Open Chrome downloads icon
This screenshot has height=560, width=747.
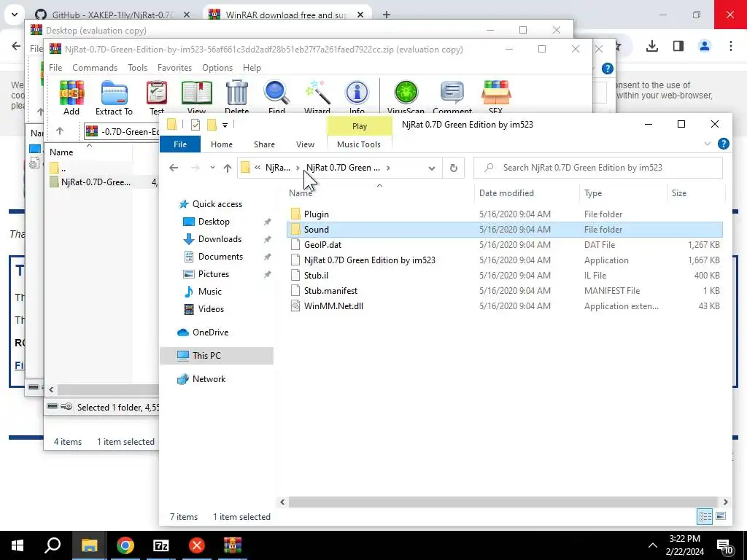(652, 46)
